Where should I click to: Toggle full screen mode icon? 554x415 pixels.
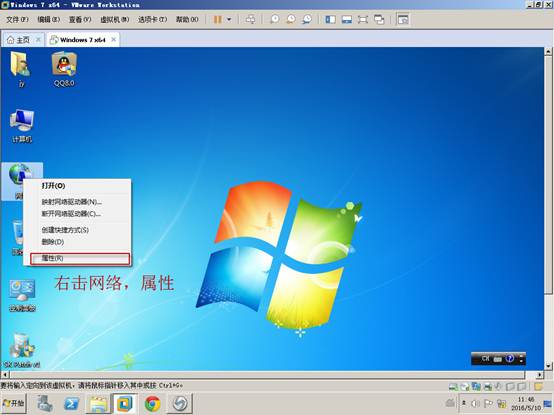[363, 19]
